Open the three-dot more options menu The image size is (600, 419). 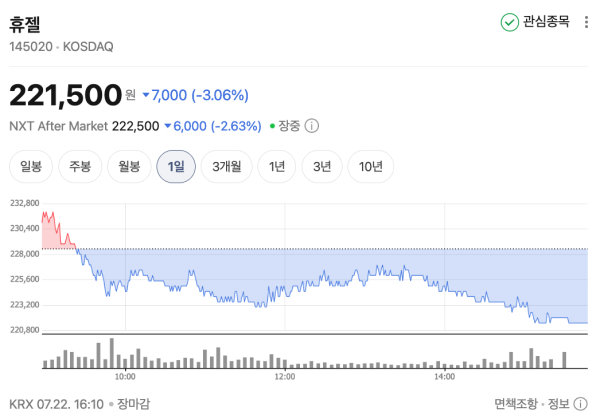click(x=586, y=22)
